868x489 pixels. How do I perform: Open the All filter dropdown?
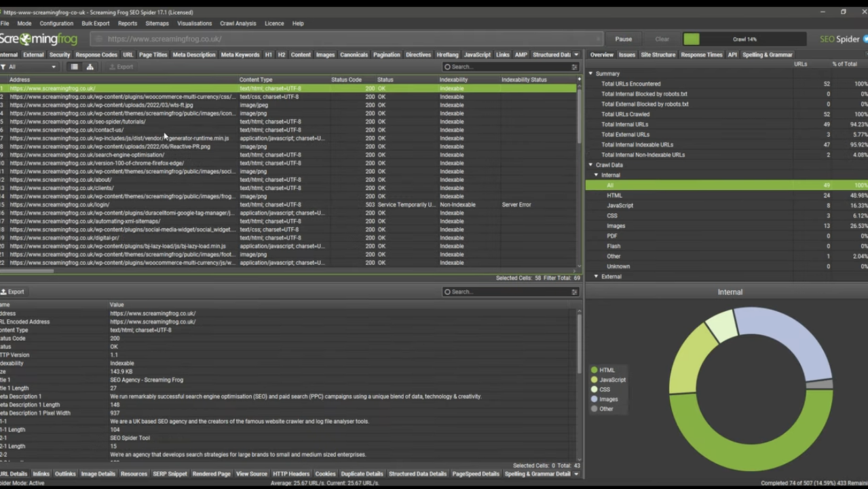[32, 67]
